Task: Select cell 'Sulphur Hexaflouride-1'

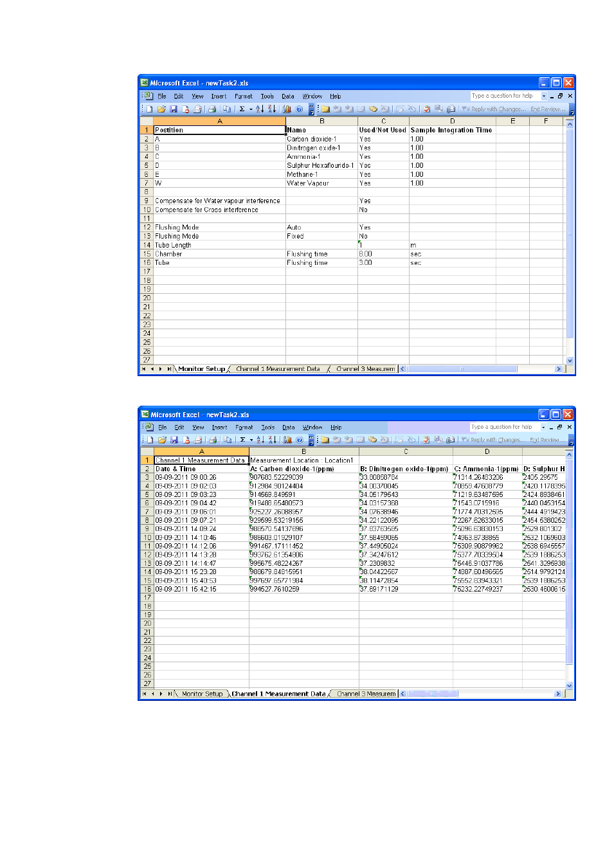Action: click(321, 165)
